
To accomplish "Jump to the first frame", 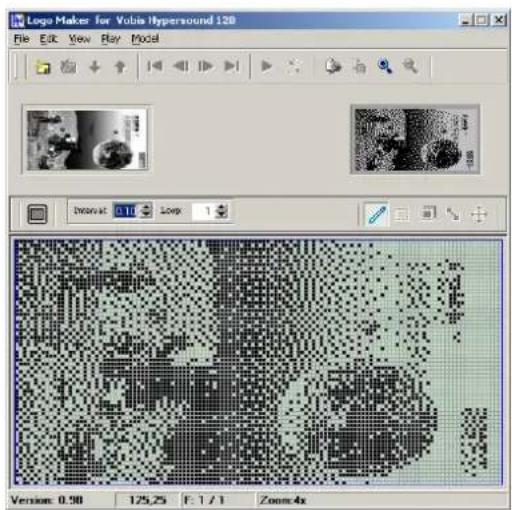I will tap(155, 66).
